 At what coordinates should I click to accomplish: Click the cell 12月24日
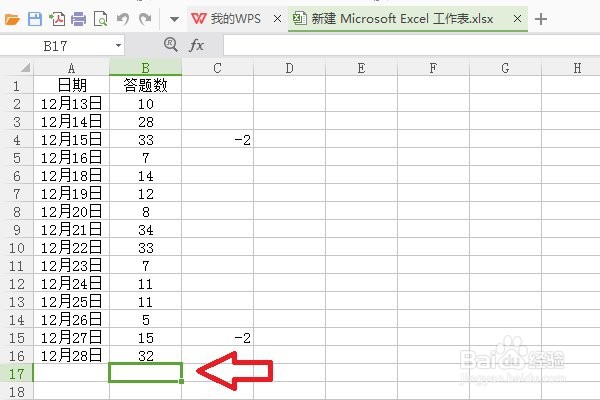click(x=72, y=283)
